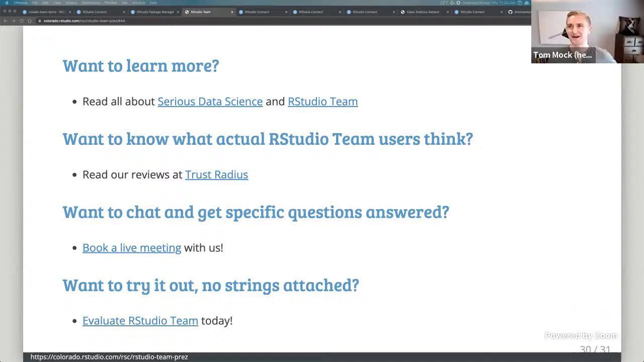Click the padlock icon in the address bar
The height and width of the screenshot is (362, 644).
(x=40, y=21)
